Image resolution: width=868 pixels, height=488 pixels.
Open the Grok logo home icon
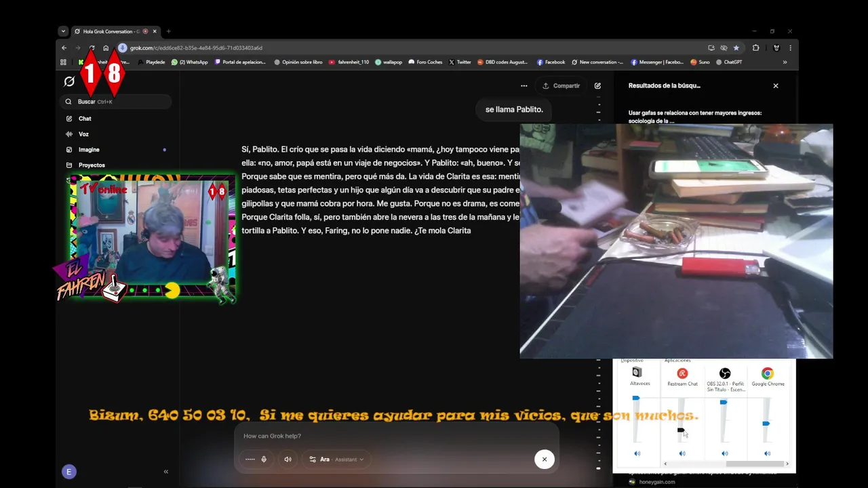(x=69, y=81)
